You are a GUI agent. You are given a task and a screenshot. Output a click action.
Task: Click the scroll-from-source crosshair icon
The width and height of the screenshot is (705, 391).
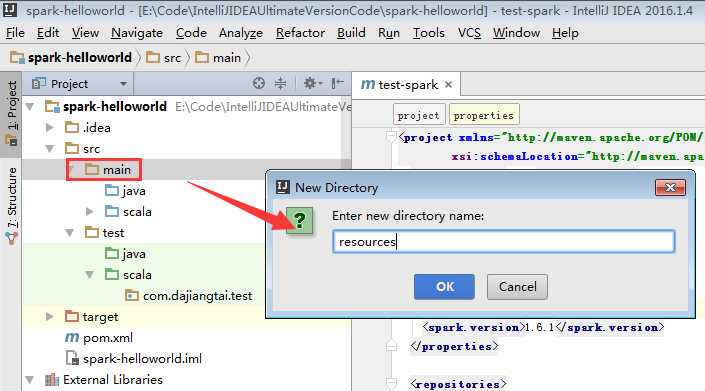pos(259,83)
